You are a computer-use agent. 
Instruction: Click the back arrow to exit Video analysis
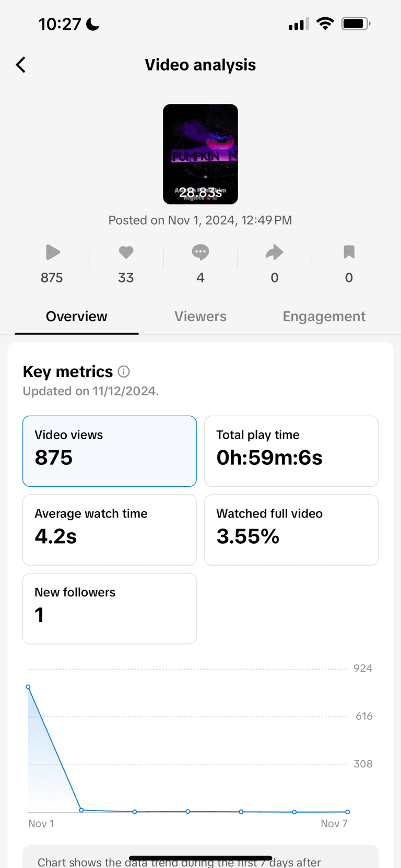[20, 64]
